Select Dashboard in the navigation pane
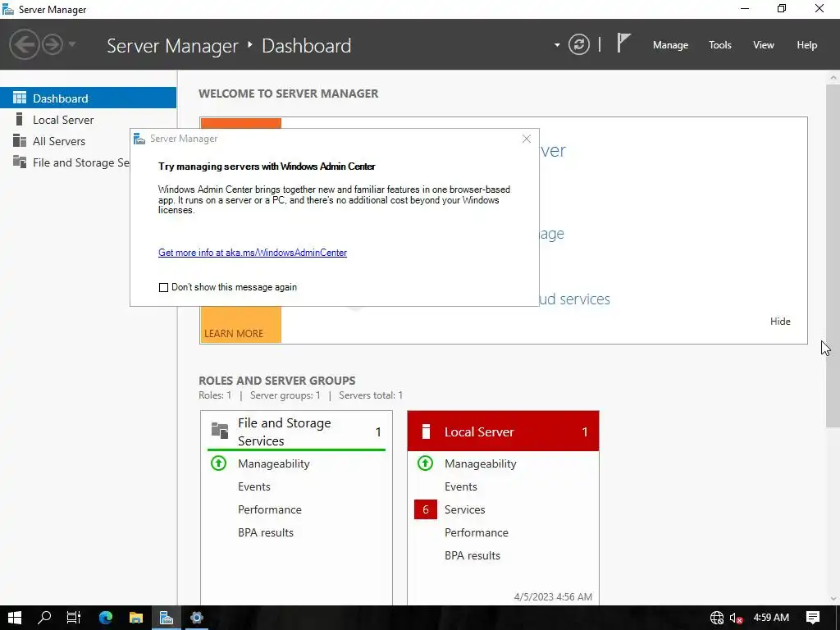This screenshot has width=840, height=630. pyautogui.click(x=88, y=98)
